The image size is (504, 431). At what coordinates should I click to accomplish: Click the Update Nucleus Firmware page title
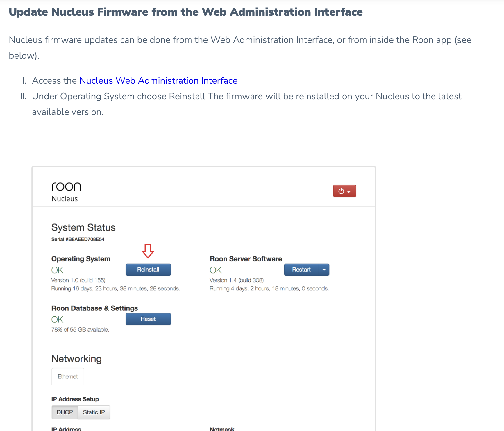click(186, 12)
